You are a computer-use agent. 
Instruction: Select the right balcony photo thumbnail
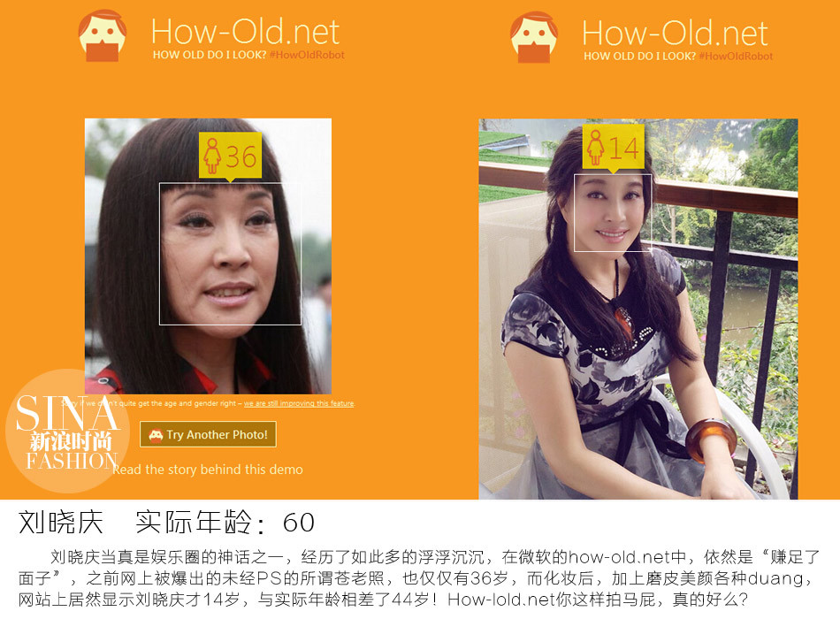coord(638,309)
